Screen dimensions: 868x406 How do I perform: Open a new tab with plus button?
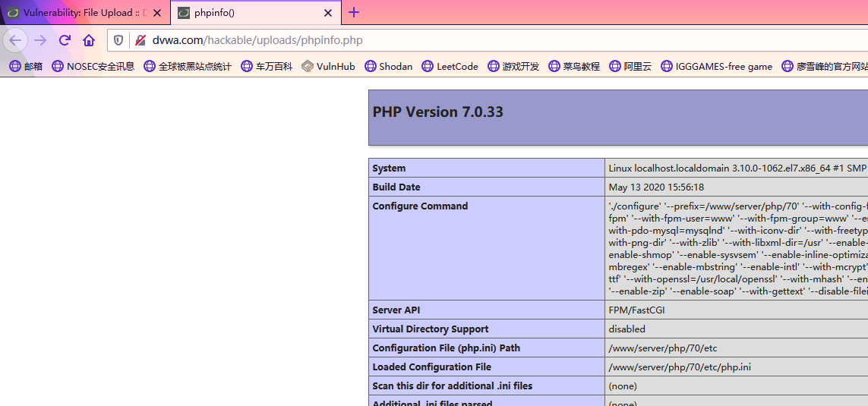tap(354, 12)
